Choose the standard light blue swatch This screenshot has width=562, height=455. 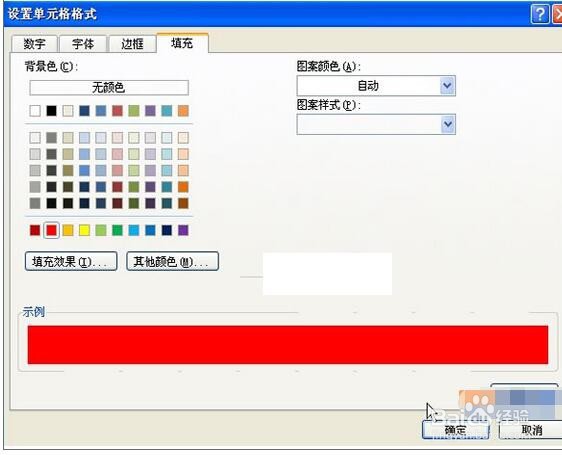134,230
